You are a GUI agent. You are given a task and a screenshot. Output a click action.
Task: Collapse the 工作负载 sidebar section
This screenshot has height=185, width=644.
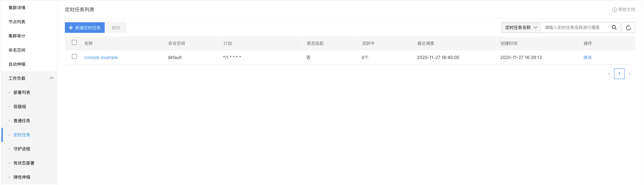coord(51,78)
